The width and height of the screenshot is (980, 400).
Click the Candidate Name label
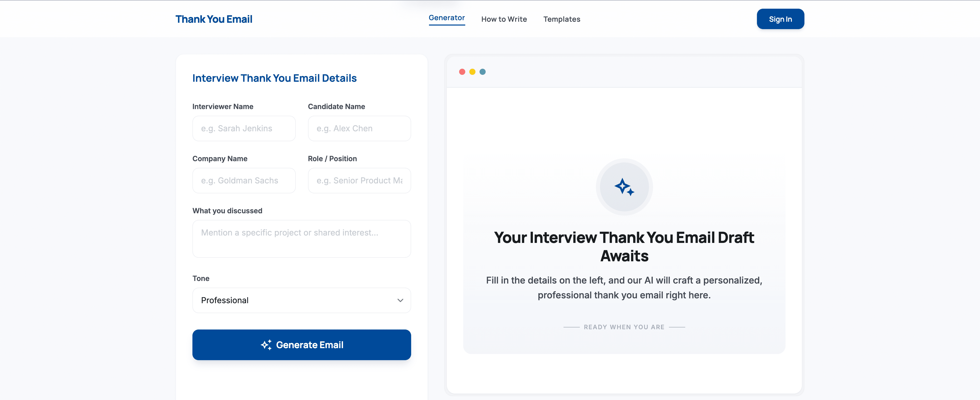[x=336, y=107]
